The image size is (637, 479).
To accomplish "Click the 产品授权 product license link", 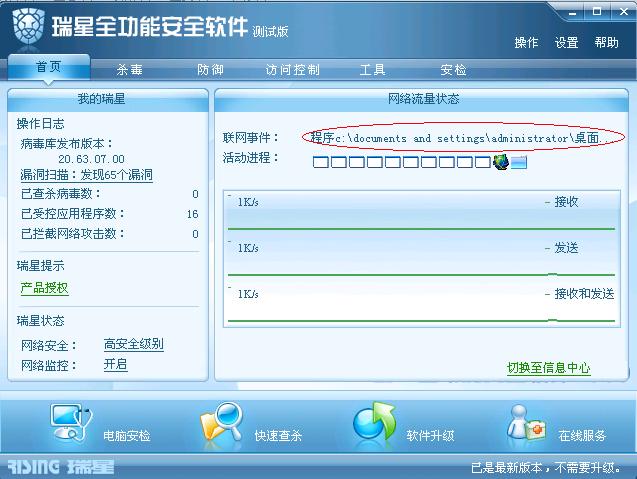I will tap(44, 288).
